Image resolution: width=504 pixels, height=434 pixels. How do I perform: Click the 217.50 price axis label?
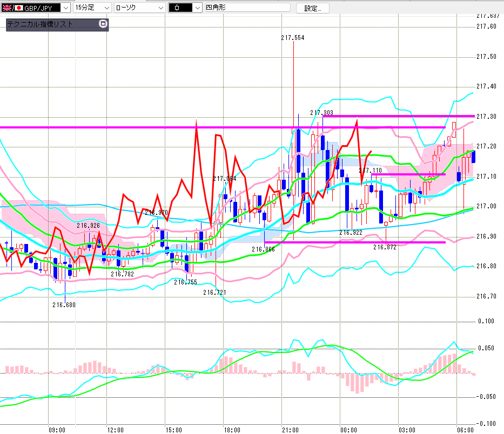(x=486, y=57)
